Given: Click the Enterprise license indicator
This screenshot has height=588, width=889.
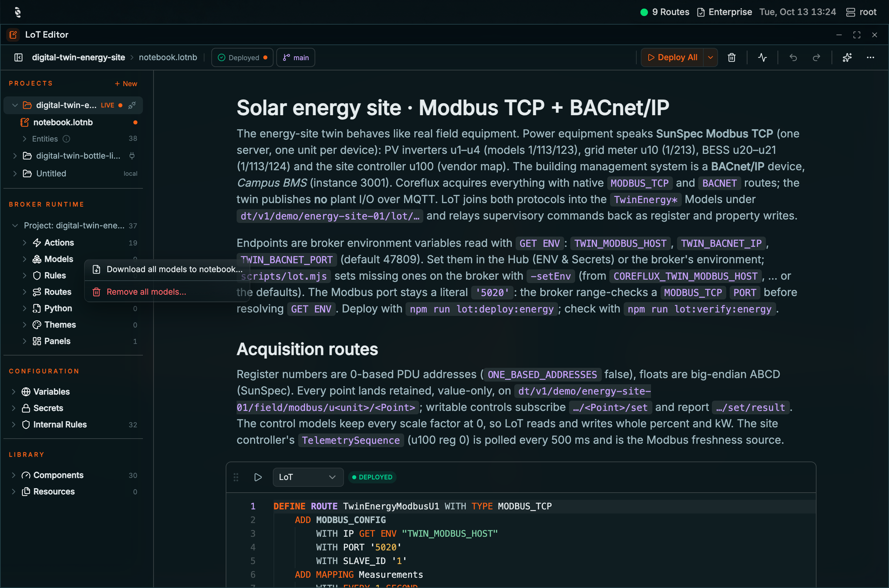Looking at the screenshot, I should 724,12.
